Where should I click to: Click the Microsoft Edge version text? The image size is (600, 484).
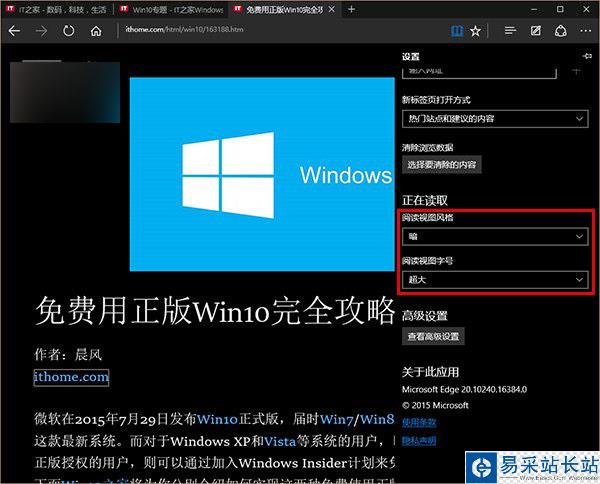(x=464, y=389)
